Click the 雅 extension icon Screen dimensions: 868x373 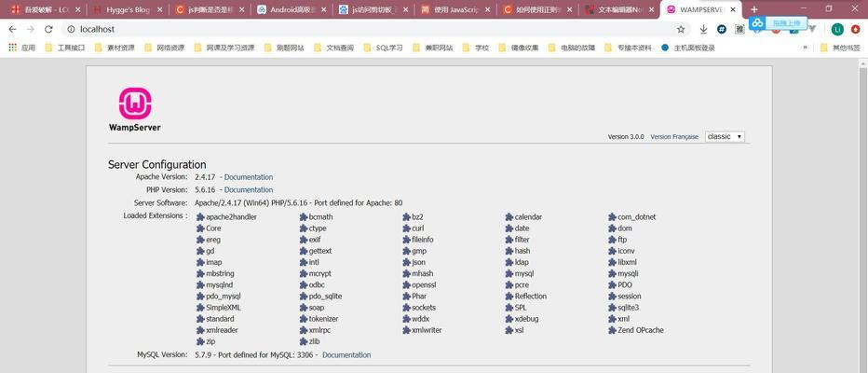[740, 30]
